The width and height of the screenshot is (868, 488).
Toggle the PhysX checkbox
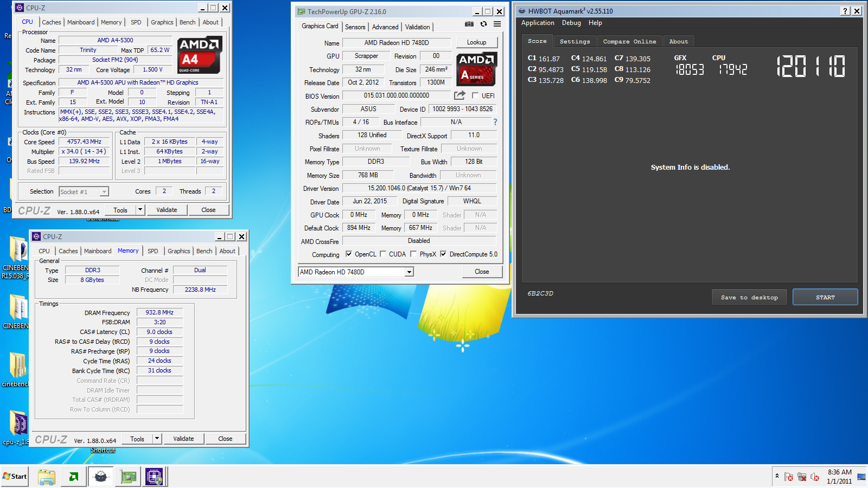[x=413, y=254]
